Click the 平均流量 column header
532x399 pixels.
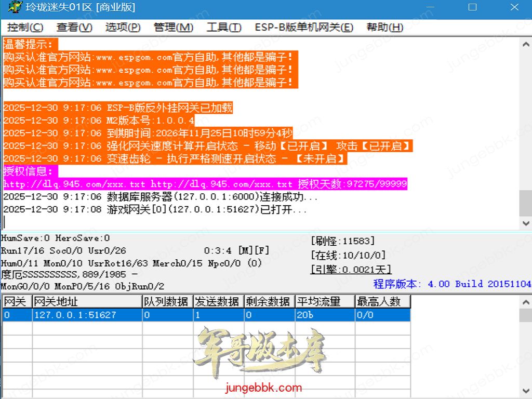pyautogui.click(x=324, y=301)
